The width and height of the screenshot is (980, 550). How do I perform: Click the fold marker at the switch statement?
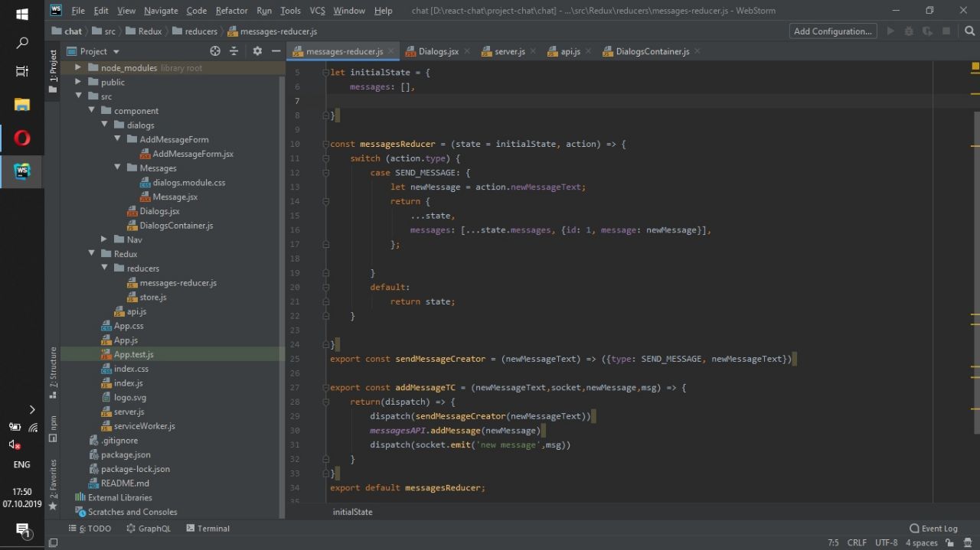326,158
